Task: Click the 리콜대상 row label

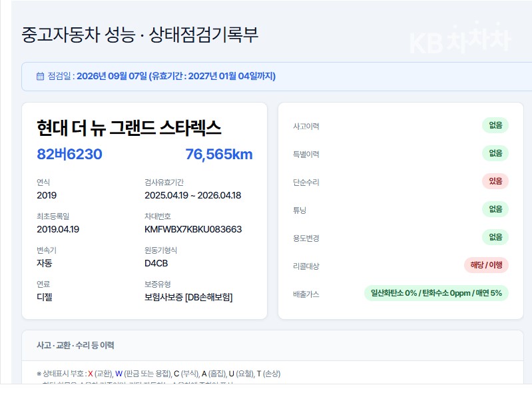Action: [306, 266]
